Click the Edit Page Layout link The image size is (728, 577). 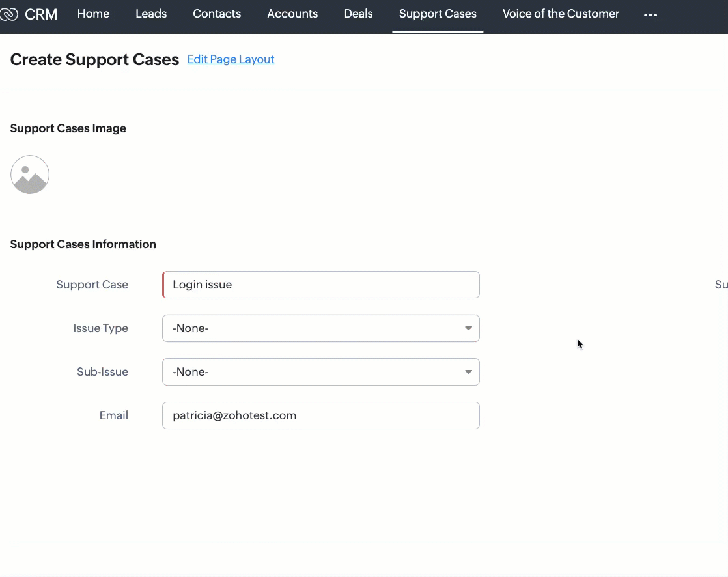(x=231, y=59)
